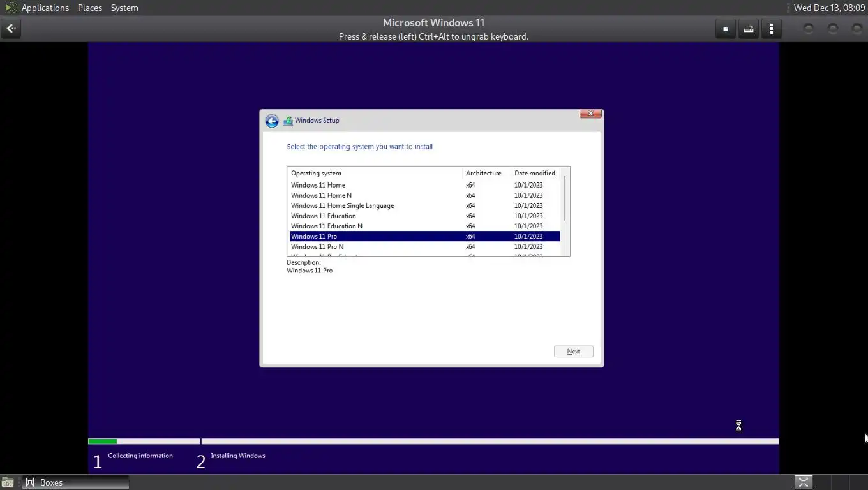The image size is (868, 490).
Task: Select Windows 11 Pro N
Action: (x=425, y=246)
